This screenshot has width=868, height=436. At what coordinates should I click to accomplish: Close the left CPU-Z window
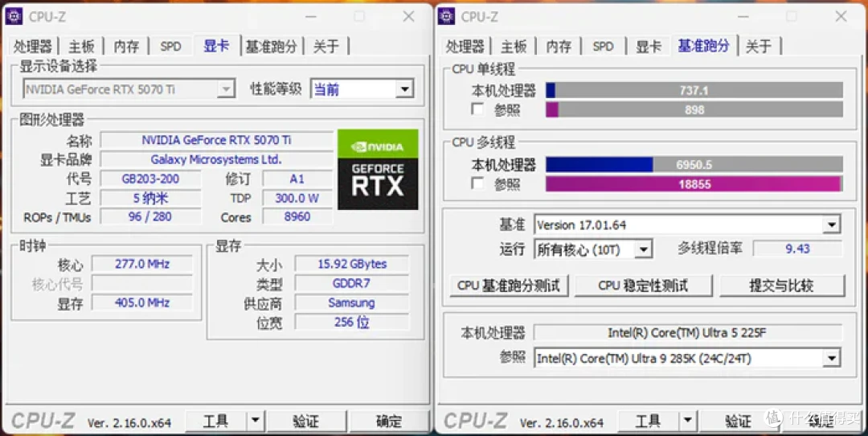click(408, 17)
